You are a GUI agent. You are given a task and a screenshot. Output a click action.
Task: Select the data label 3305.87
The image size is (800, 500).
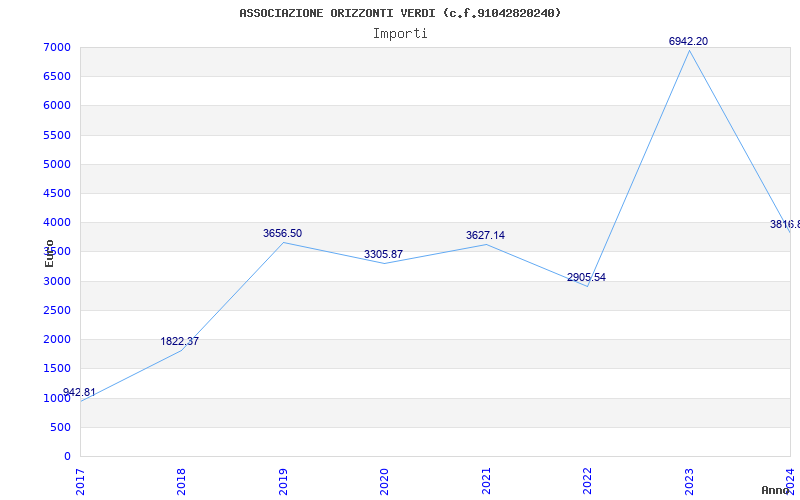coord(383,254)
